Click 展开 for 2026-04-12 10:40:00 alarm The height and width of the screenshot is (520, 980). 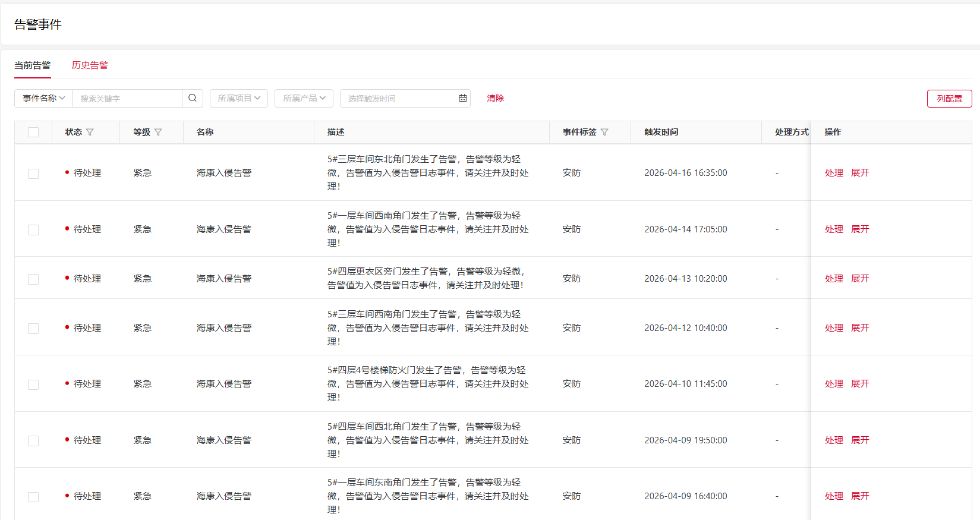(860, 328)
